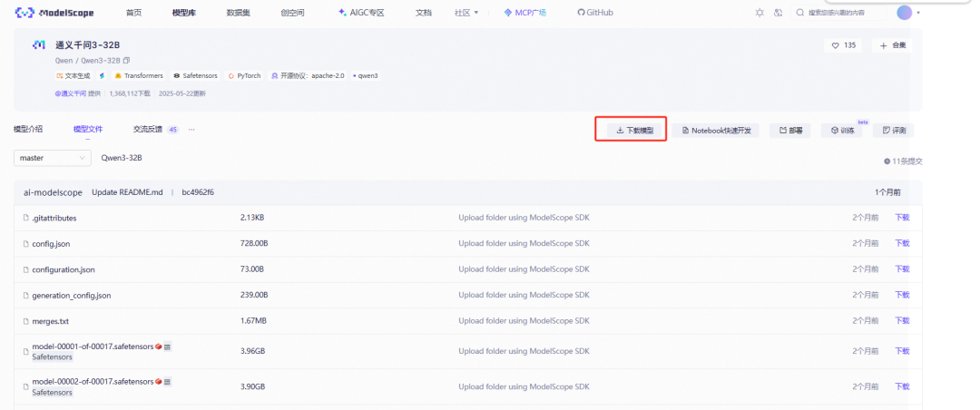Image resolution: width=980 pixels, height=410 pixels.
Task: Click the language switch icon in header
Action: pos(779,13)
